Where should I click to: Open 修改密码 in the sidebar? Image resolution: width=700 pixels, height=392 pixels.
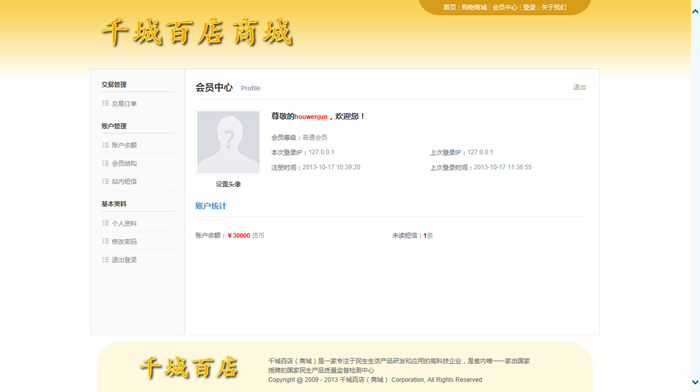[124, 242]
